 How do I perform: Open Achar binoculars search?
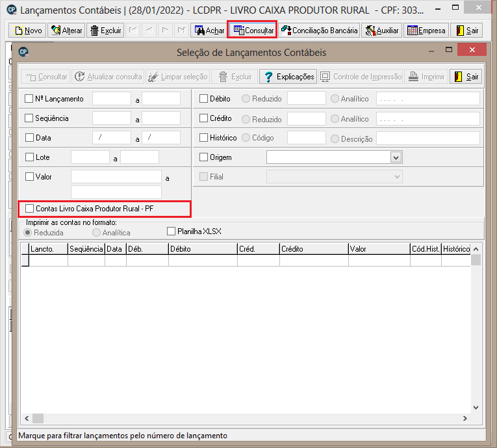click(x=209, y=31)
